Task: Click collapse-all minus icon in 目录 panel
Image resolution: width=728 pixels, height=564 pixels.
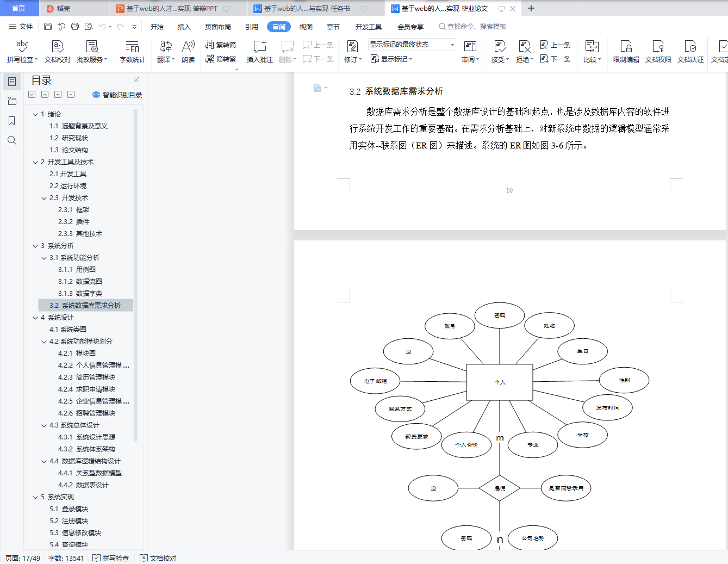Action: coord(71,95)
